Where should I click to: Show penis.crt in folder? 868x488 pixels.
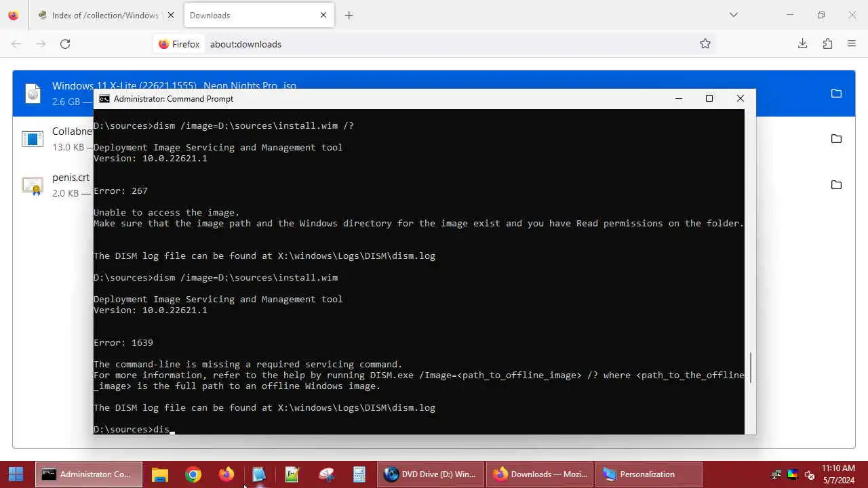[836, 185]
